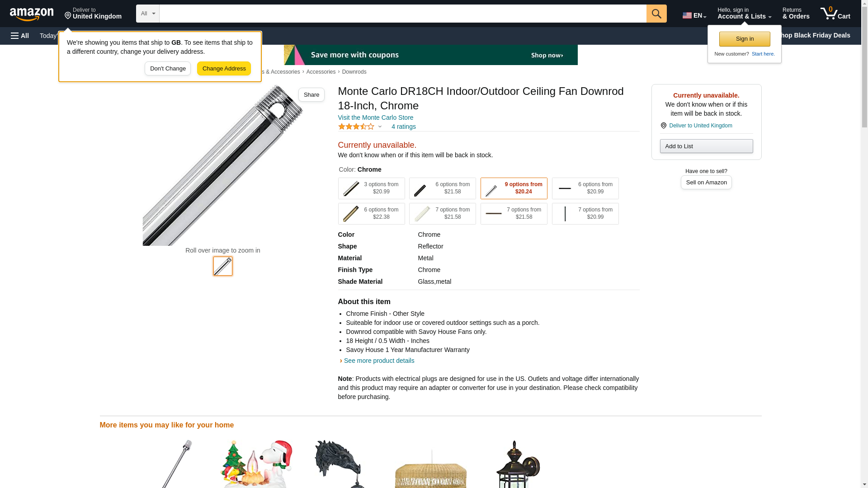Click the Amazon logo

(32, 14)
